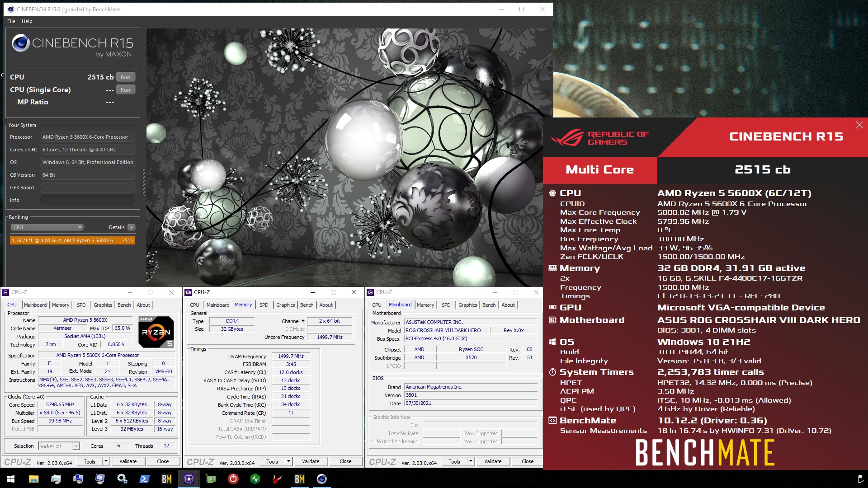Open SPD tab in CPU-Z CPU window
The height and width of the screenshot is (488, 868).
click(81, 305)
